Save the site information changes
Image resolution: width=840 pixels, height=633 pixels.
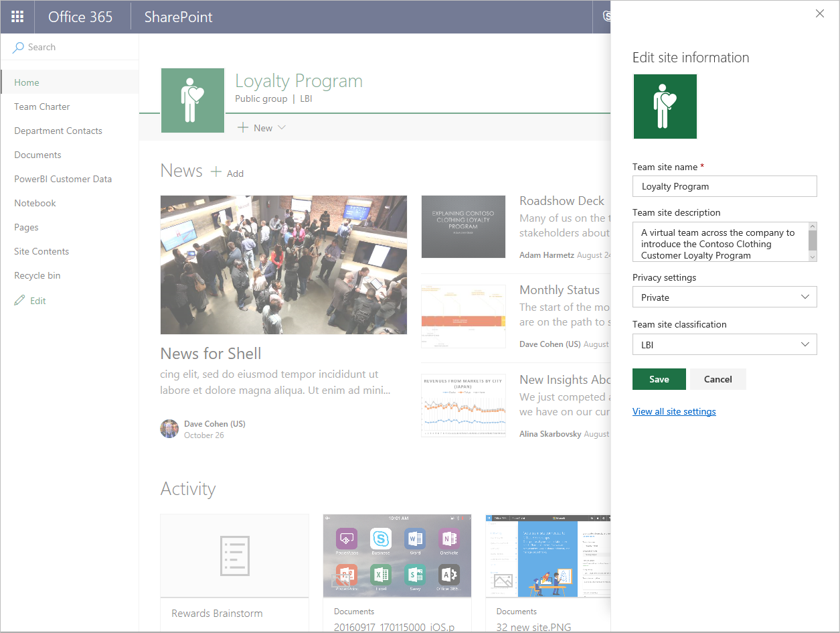[659, 378]
